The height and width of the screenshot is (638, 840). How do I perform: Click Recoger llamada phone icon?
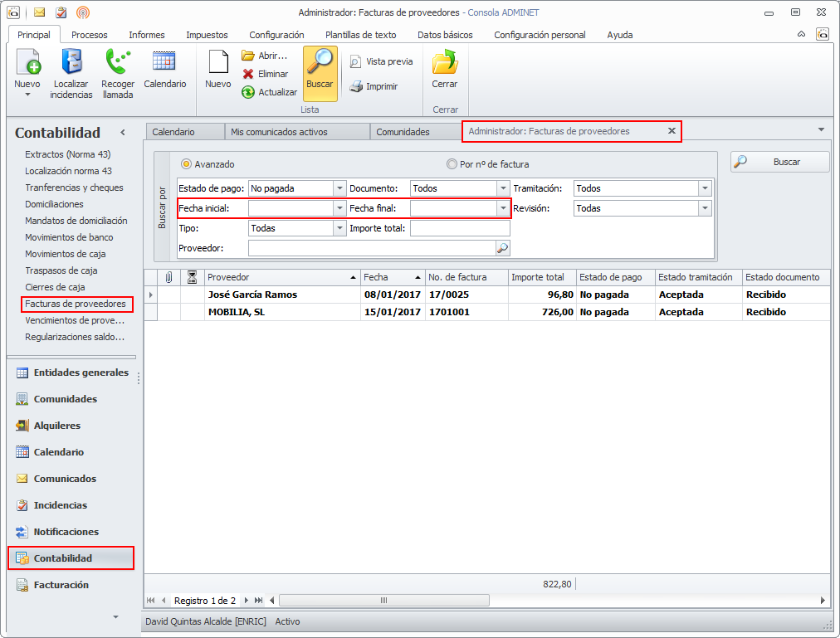pyautogui.click(x=118, y=61)
